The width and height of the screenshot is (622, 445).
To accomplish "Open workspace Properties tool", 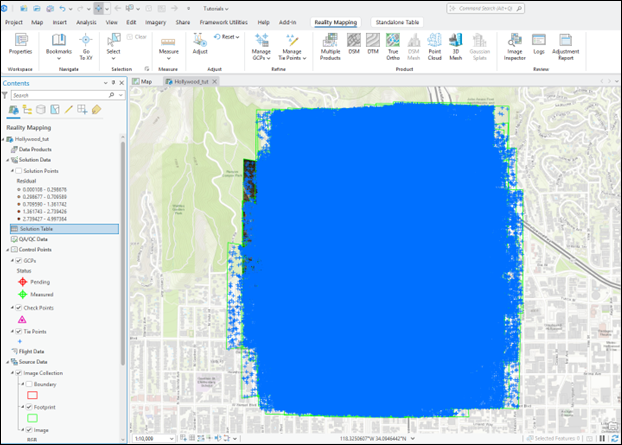I will (x=21, y=44).
